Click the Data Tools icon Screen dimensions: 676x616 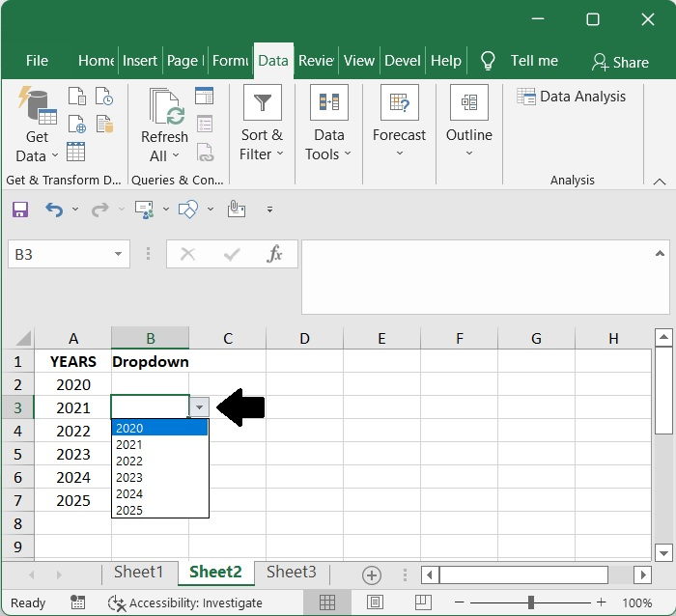coord(329,102)
